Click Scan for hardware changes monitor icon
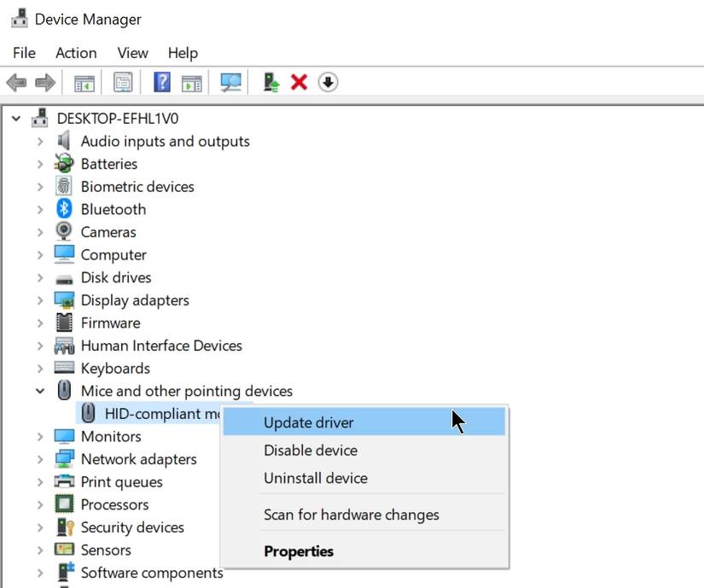Viewport: 704px width, 588px height. click(230, 83)
